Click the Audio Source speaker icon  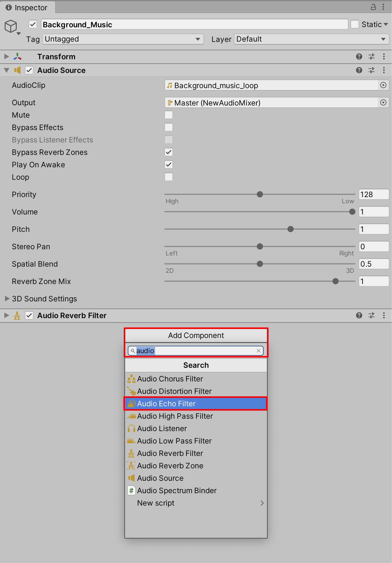(x=17, y=70)
